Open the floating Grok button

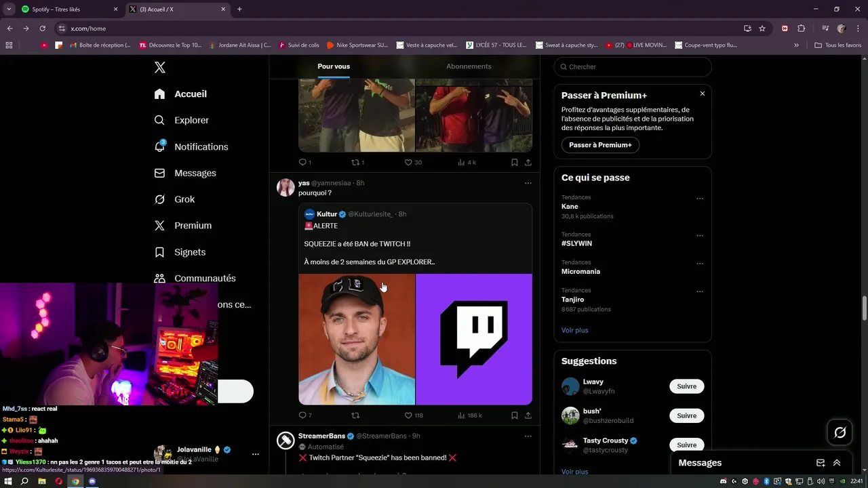coord(840,432)
